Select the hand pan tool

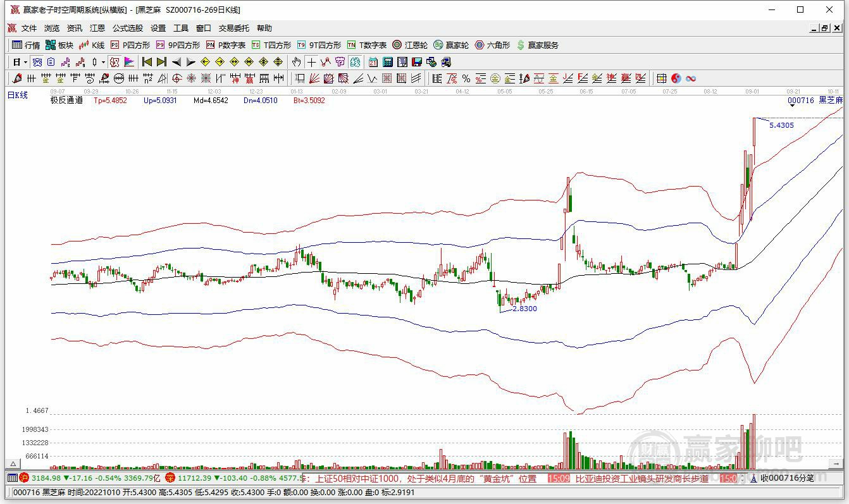click(x=296, y=62)
